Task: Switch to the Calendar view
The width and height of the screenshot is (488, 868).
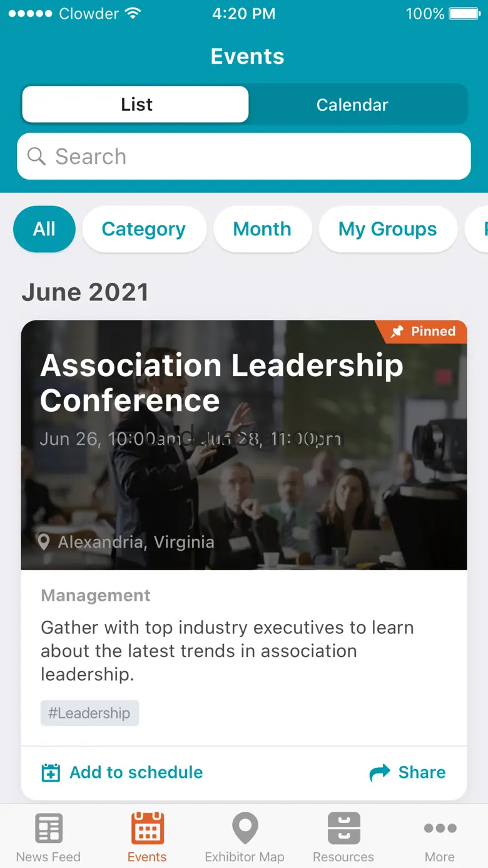Action: click(352, 105)
